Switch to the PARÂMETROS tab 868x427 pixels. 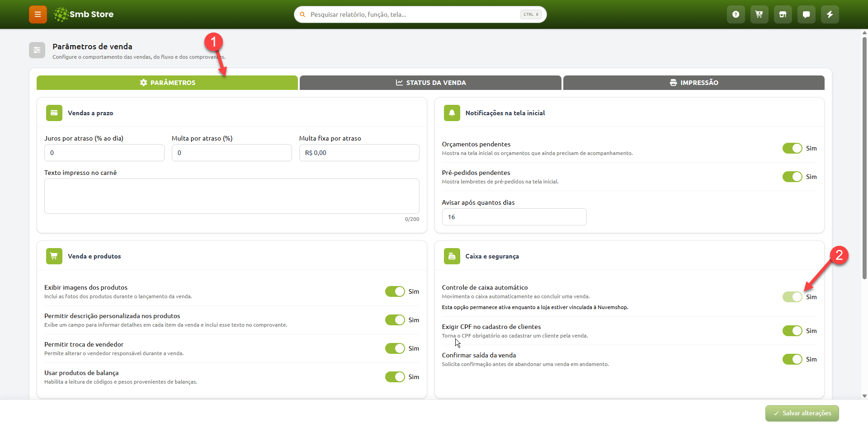[x=167, y=83]
